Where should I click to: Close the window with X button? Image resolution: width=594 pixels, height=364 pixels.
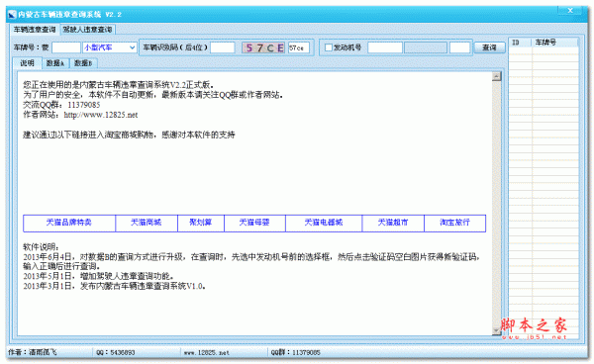(x=570, y=10)
